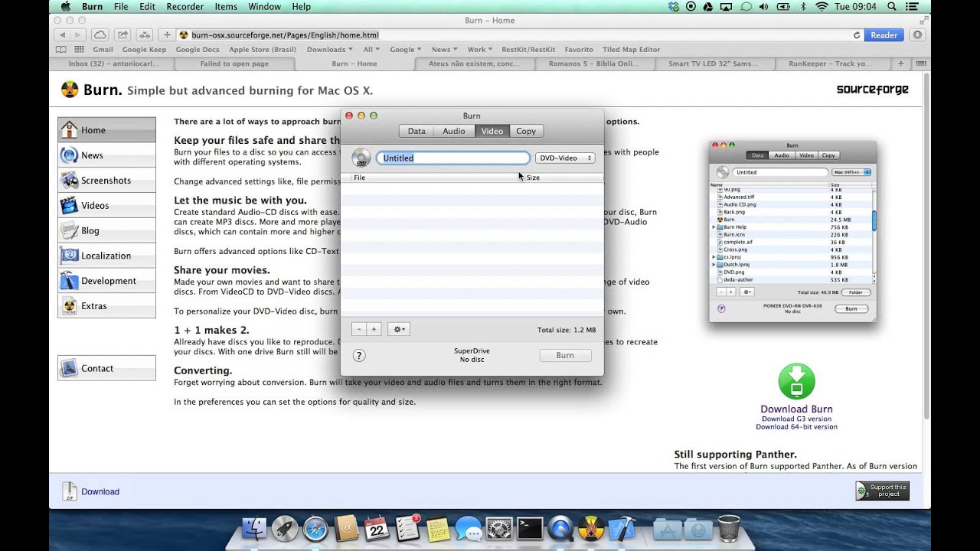Expand the Google bookmarks folder
The width and height of the screenshot is (980, 551).
[x=405, y=50]
